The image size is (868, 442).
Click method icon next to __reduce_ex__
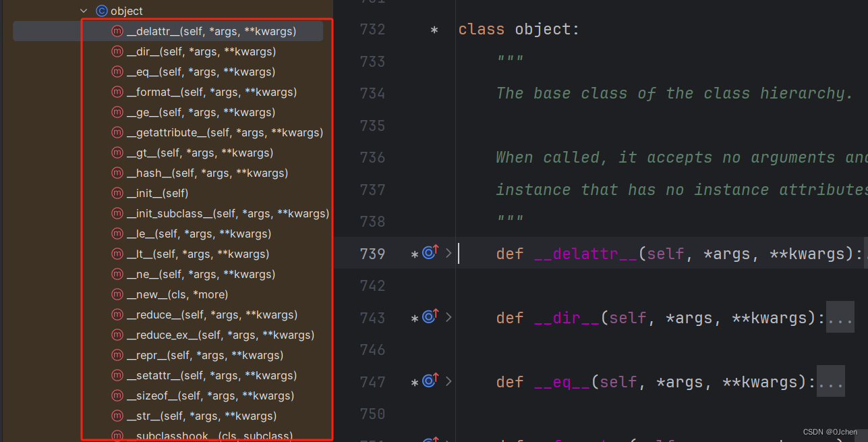(117, 335)
